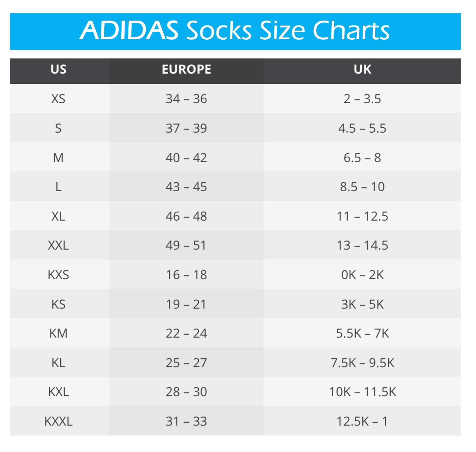Select the UK 6.5 – 8 cell
This screenshot has width=476, height=452.
click(x=362, y=158)
